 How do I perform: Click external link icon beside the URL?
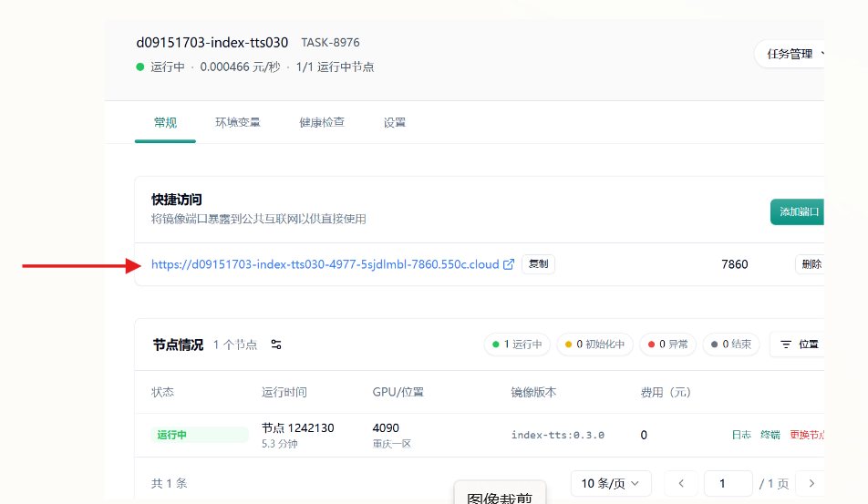click(509, 264)
